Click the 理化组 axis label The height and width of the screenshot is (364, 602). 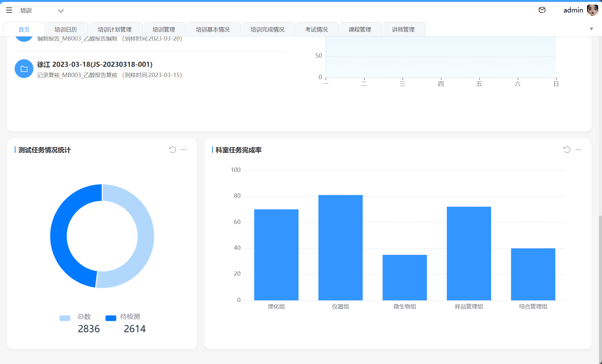pyautogui.click(x=276, y=307)
